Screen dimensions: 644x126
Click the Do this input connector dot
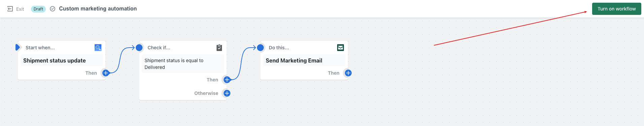pos(260,48)
